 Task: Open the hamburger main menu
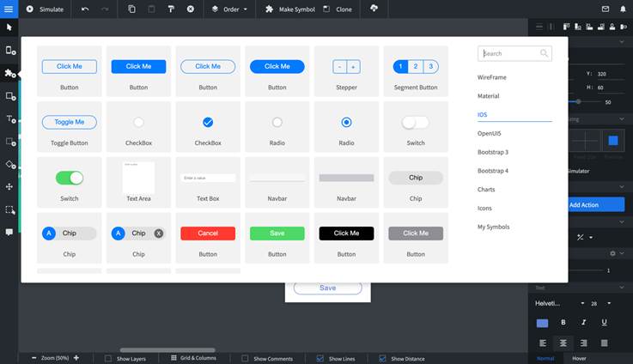click(9, 9)
